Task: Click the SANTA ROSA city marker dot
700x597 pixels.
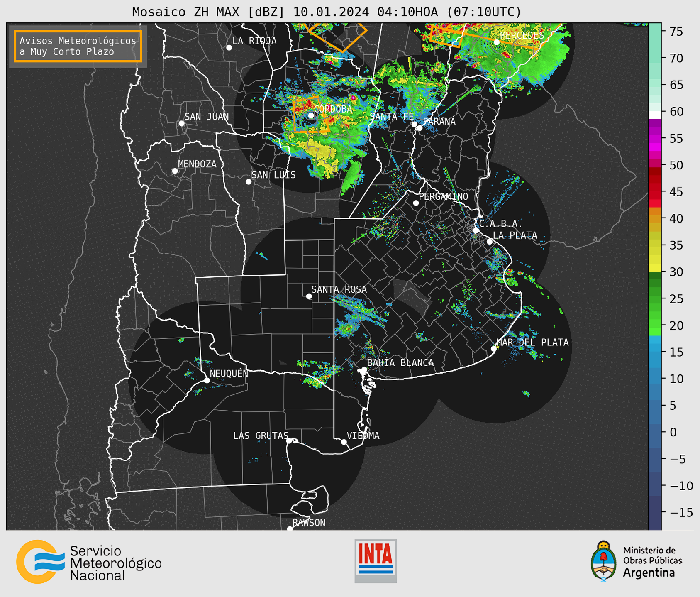Action: point(309,296)
